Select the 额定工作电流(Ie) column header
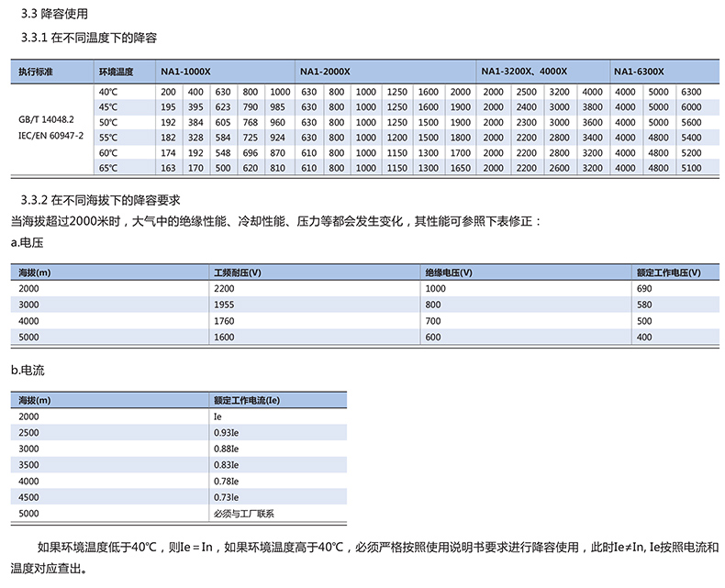Image resolution: width=725 pixels, height=588 pixels. [245, 401]
